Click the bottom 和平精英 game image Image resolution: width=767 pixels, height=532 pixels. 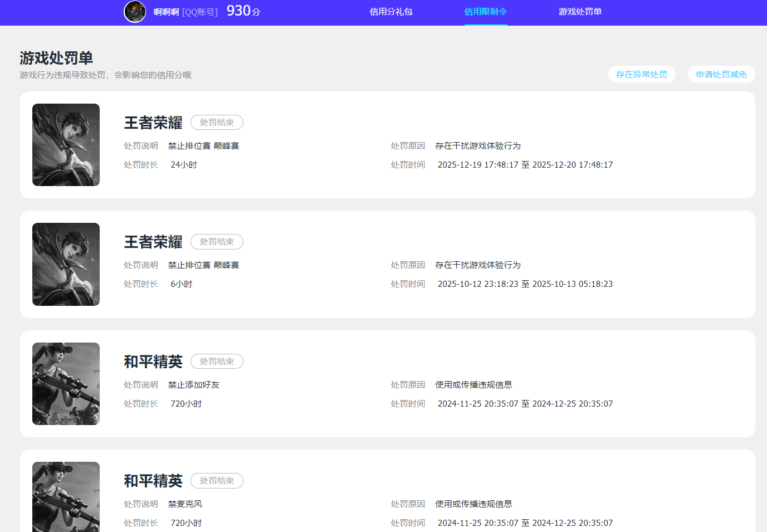(x=66, y=496)
